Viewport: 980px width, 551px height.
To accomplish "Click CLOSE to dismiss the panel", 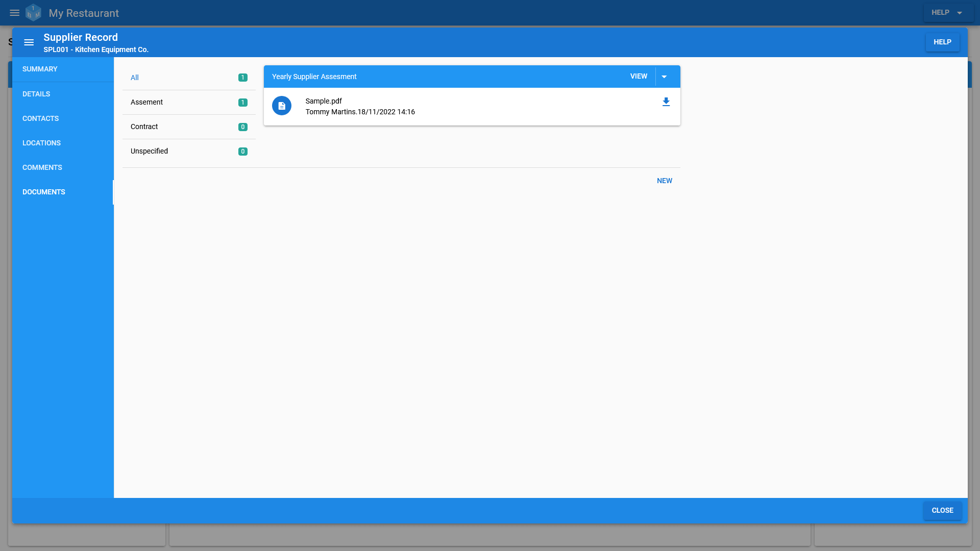I will click(942, 511).
